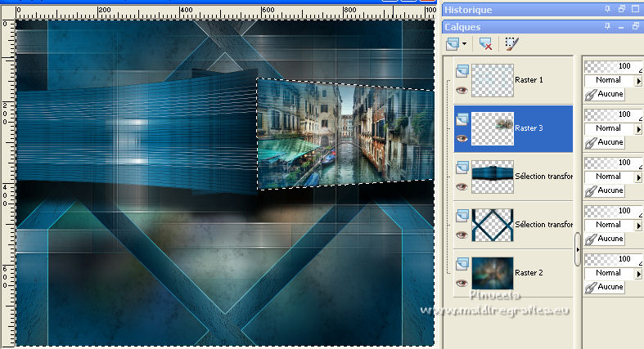Minimize the Calques panel
The height and width of the screenshot is (349, 644).
click(621, 27)
